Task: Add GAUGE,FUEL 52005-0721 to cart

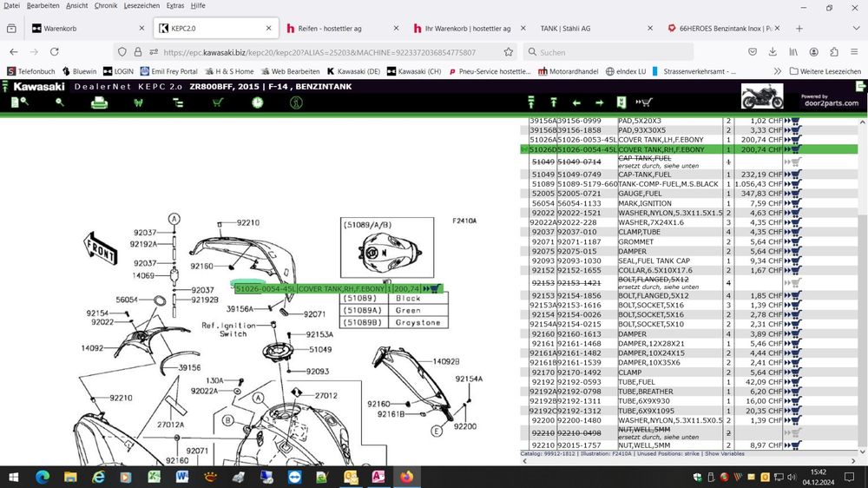Action: (792, 194)
